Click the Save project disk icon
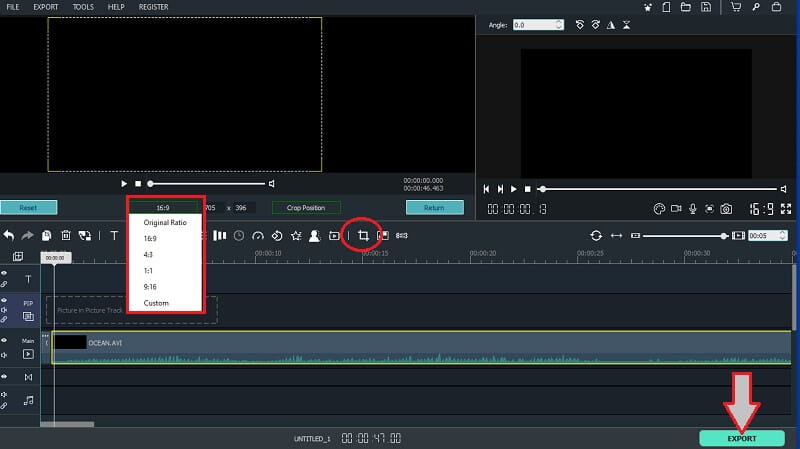The width and height of the screenshot is (800, 449). (706, 7)
